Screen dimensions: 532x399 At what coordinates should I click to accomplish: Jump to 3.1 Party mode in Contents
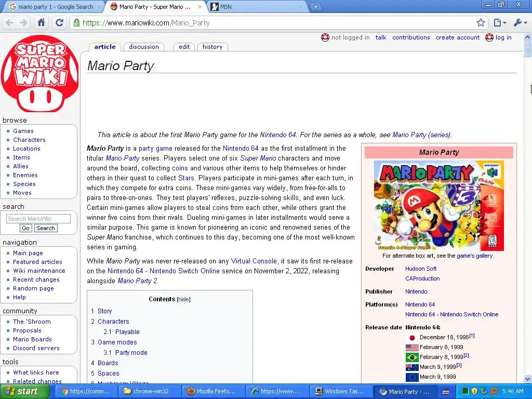pos(131,353)
